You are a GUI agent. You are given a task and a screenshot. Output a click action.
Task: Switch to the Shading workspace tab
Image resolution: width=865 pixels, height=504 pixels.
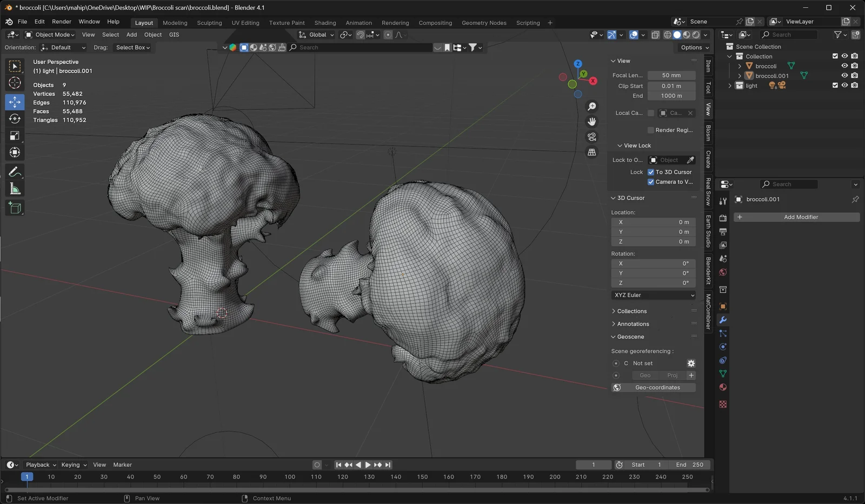[x=325, y=23]
